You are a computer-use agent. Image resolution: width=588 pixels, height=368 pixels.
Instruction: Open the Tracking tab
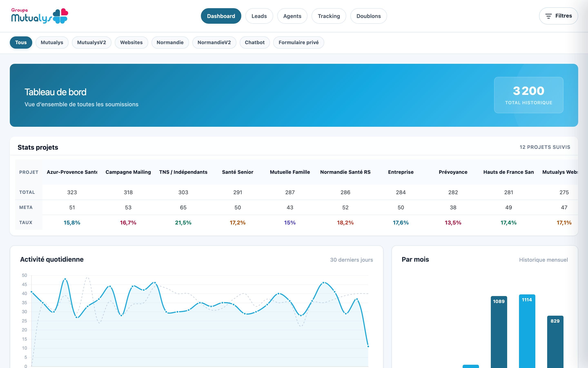click(329, 16)
